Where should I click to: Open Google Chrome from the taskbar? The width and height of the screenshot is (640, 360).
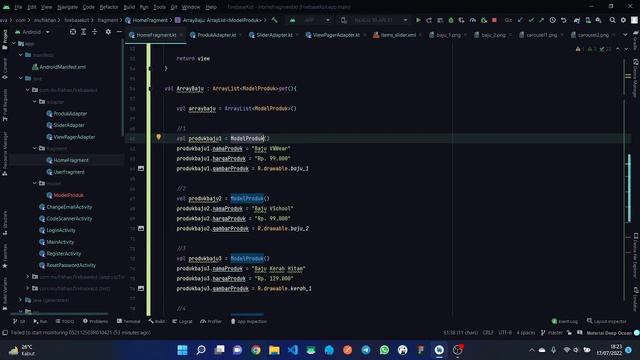point(256,350)
